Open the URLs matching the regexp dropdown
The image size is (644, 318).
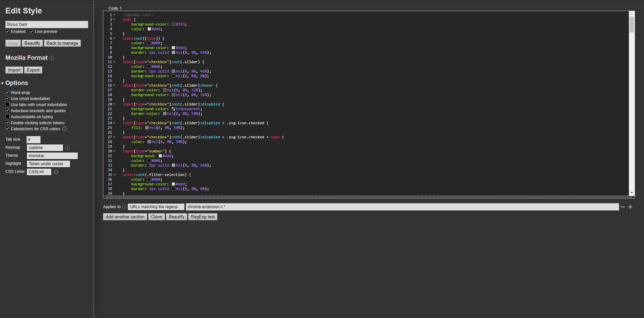click(x=156, y=207)
